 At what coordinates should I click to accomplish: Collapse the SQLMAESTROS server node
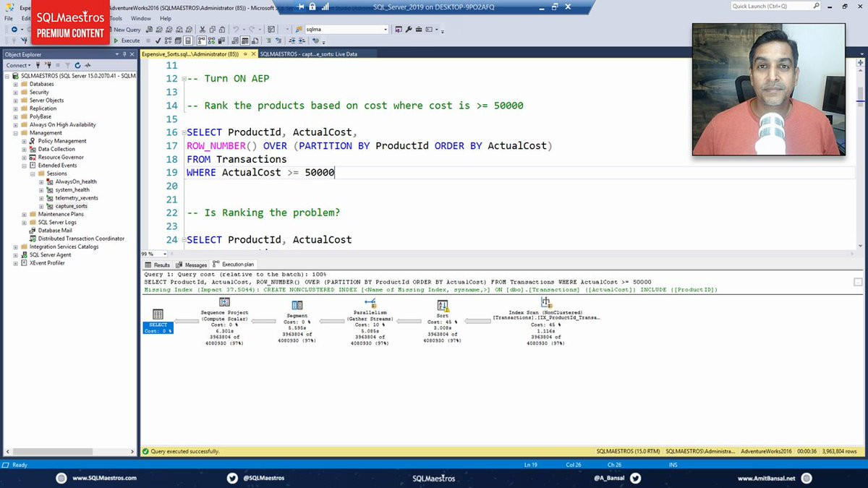[x=7, y=76]
